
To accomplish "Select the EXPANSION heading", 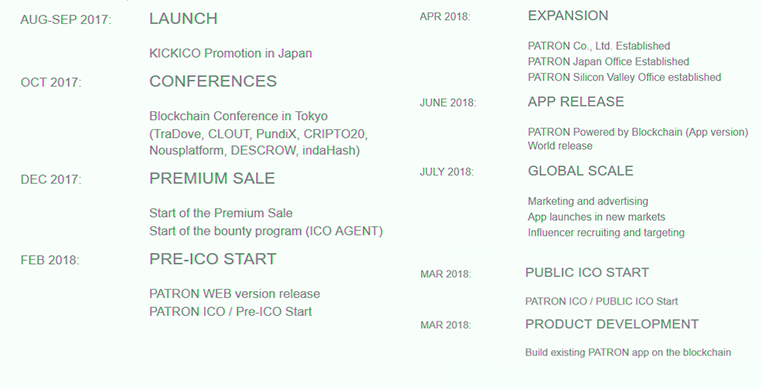I will click(x=568, y=16).
